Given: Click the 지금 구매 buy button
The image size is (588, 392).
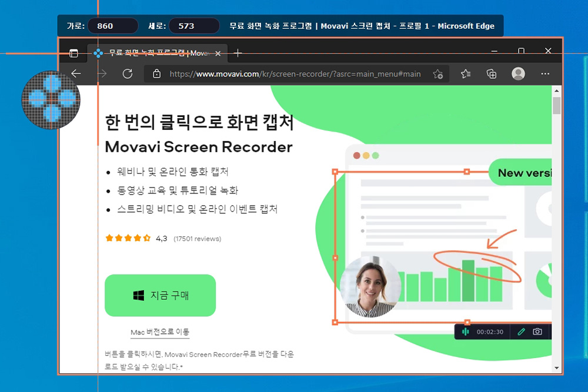Looking at the screenshot, I should (160, 295).
